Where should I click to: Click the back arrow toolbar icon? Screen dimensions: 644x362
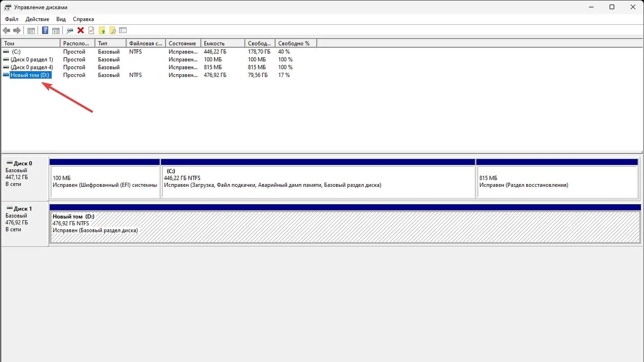(6, 30)
